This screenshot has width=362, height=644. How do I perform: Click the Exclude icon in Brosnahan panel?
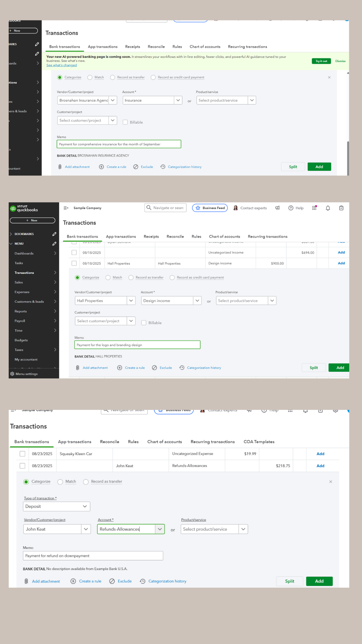[x=136, y=167]
